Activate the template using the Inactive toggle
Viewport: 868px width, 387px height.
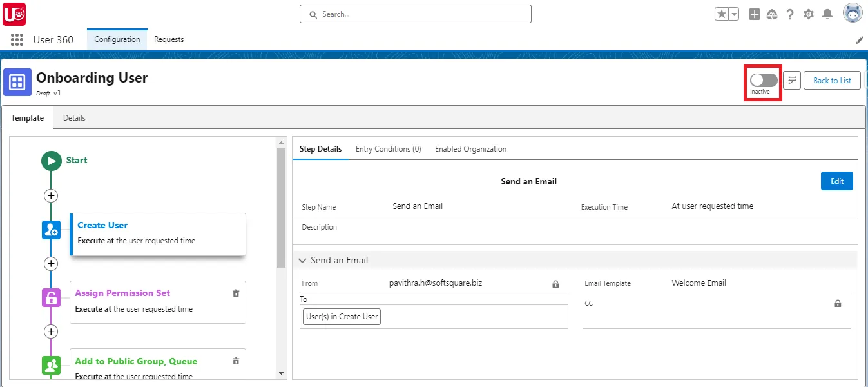762,79
